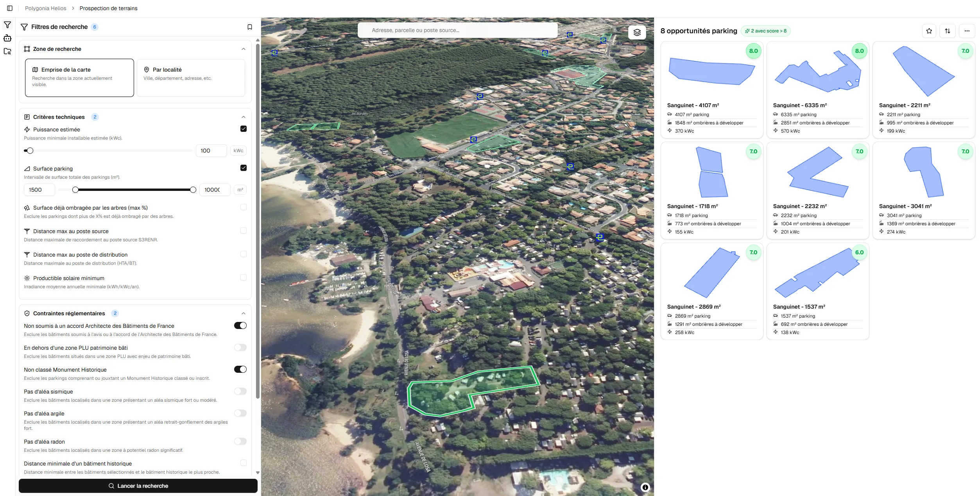Click the carport icon beside 773 m² ombrières
The image size is (980, 496).
point(670,223)
